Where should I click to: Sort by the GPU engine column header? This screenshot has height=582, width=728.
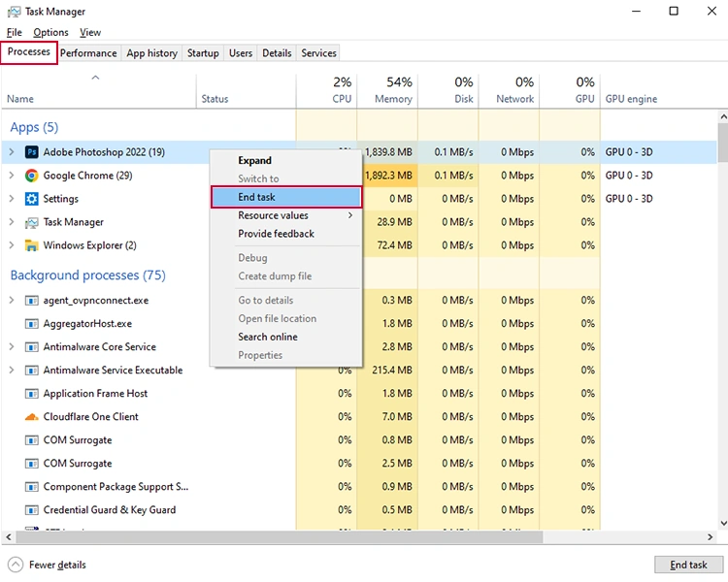point(659,91)
